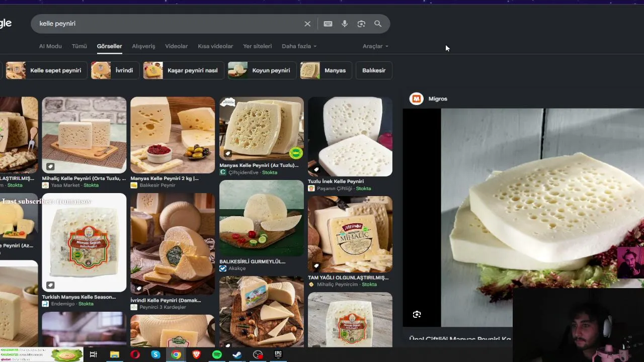This screenshot has height=362, width=644.
Task: Open the 'Yer siteleri' tab
Action: (257, 46)
